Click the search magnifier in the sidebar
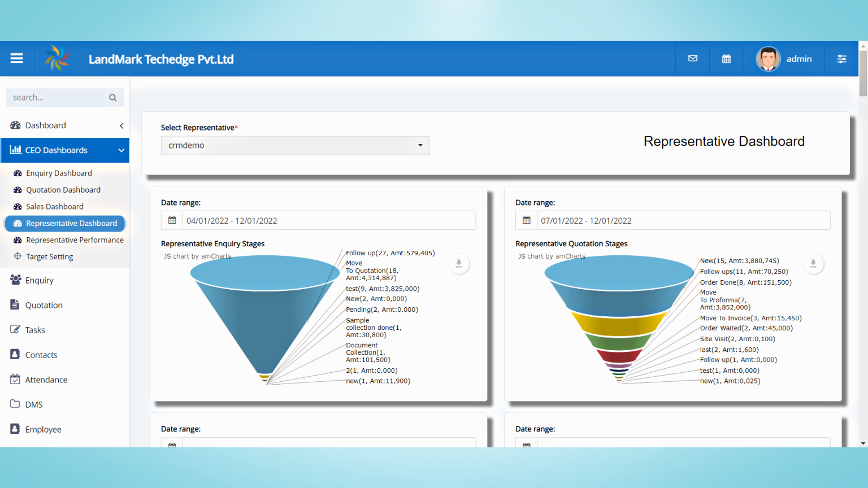868x488 pixels. (x=112, y=97)
